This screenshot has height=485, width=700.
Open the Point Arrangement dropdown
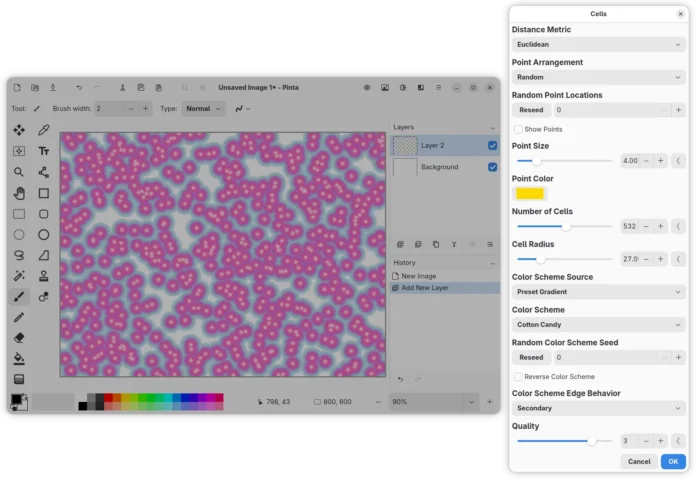(x=597, y=77)
